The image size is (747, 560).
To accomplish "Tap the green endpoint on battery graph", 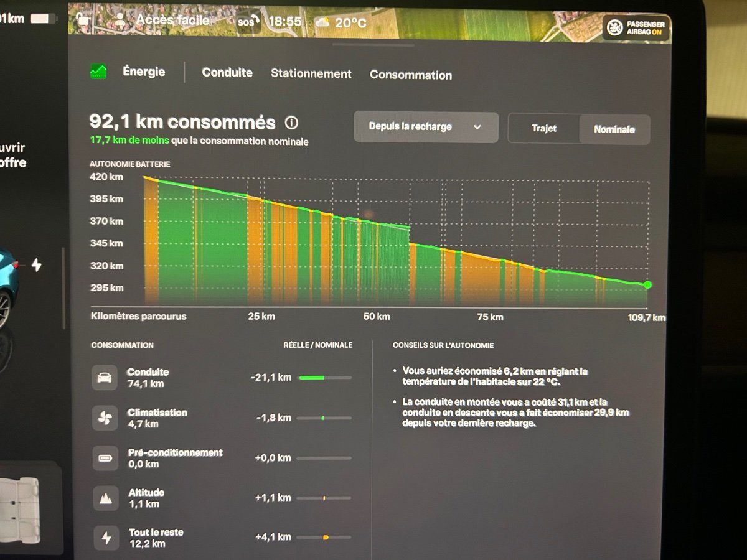I will pyautogui.click(x=647, y=285).
